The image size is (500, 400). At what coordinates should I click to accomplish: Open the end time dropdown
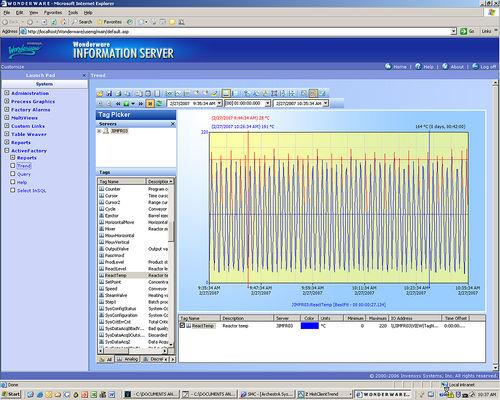(325, 104)
